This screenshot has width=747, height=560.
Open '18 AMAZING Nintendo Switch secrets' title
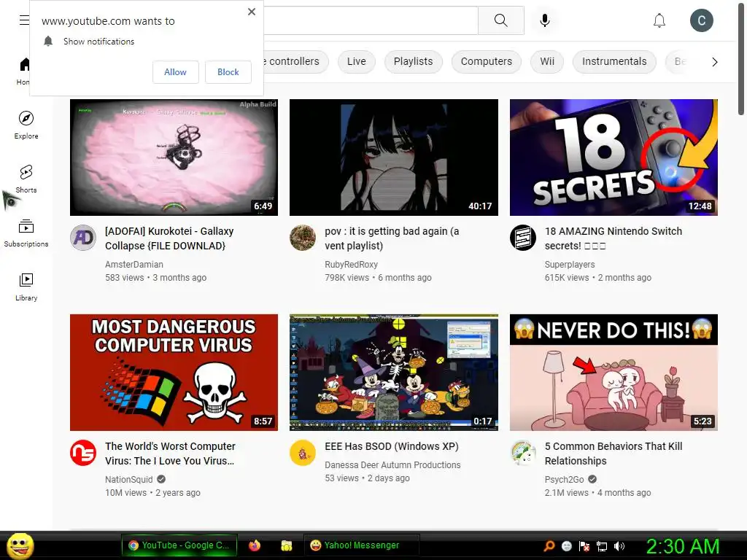613,238
